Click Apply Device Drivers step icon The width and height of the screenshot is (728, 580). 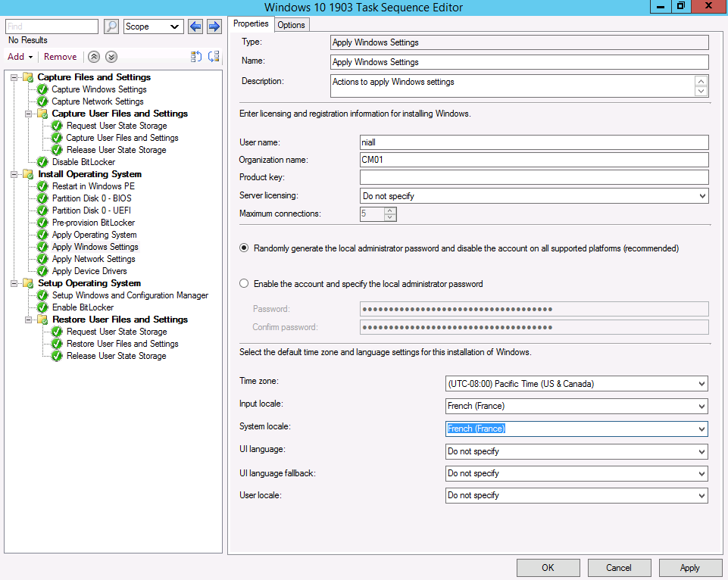point(42,271)
